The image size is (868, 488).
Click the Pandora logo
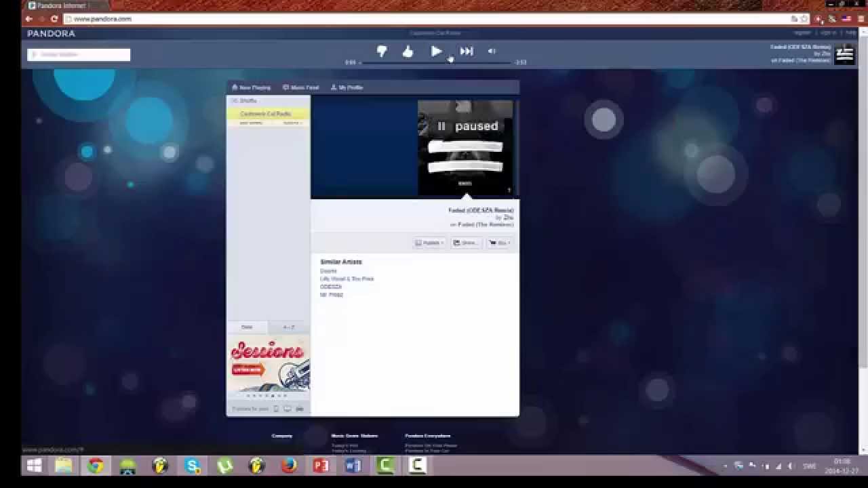(x=51, y=33)
